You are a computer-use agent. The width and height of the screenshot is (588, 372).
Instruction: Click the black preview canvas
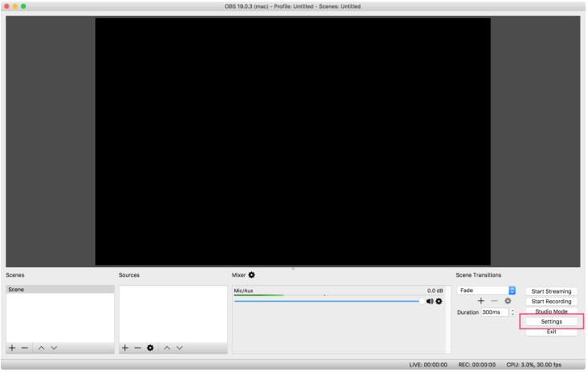[x=293, y=141]
